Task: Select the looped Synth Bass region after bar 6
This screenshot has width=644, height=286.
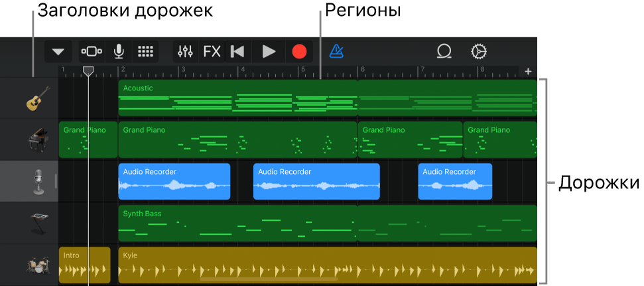Action: click(448, 223)
